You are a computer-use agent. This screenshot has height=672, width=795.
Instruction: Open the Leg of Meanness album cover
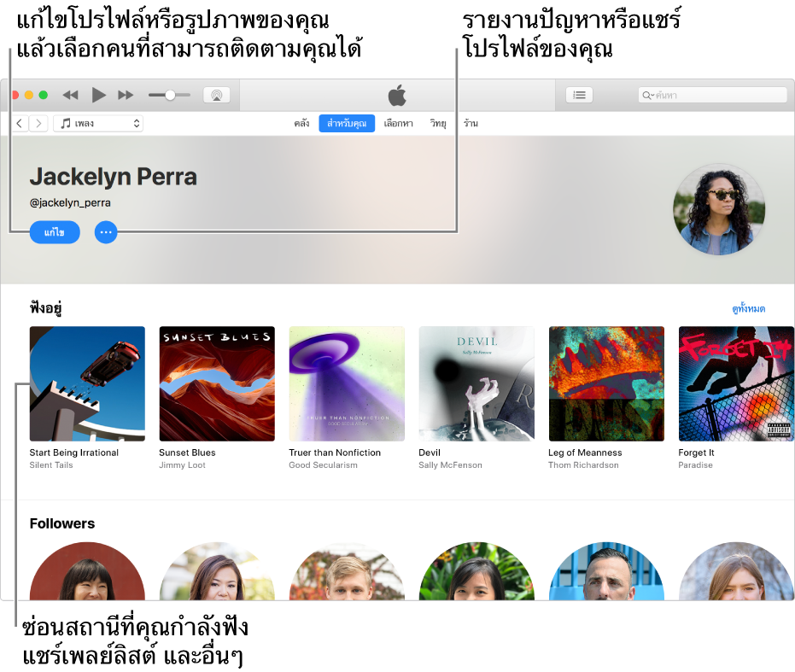[x=606, y=383]
